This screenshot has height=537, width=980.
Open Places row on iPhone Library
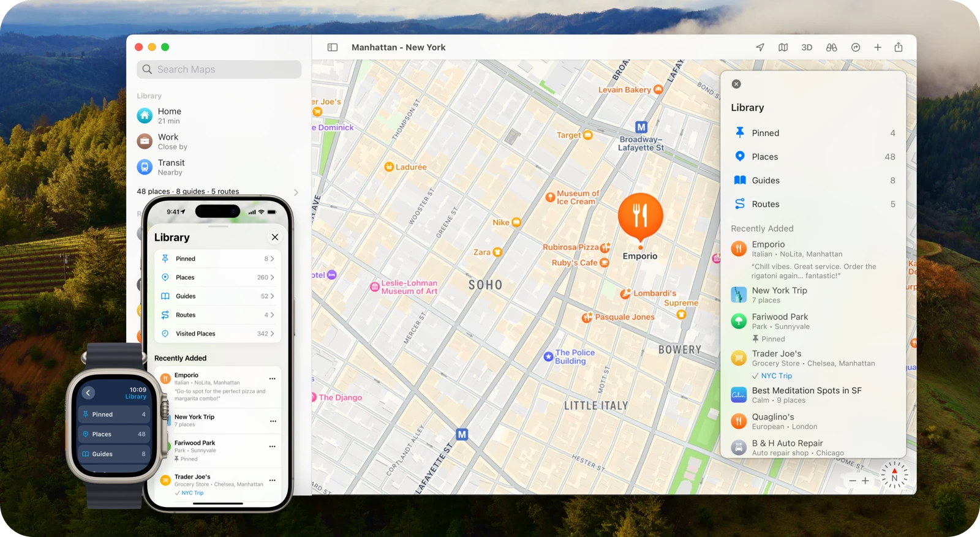tap(218, 277)
